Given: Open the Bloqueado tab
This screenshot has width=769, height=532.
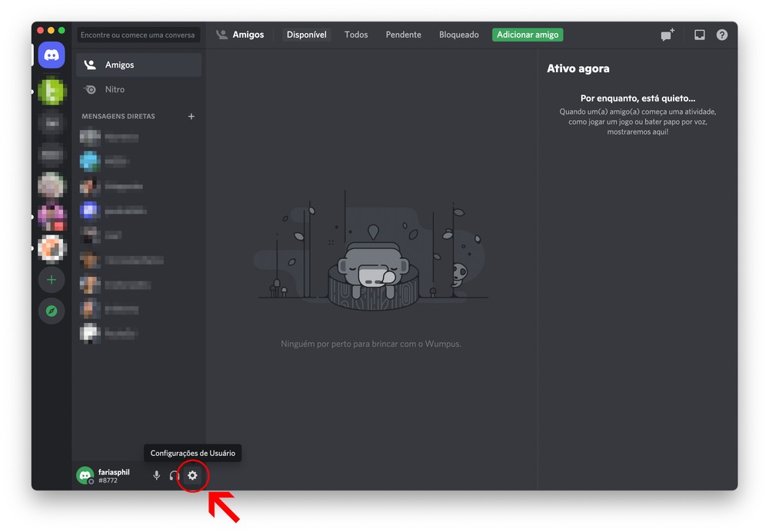Looking at the screenshot, I should click(458, 35).
